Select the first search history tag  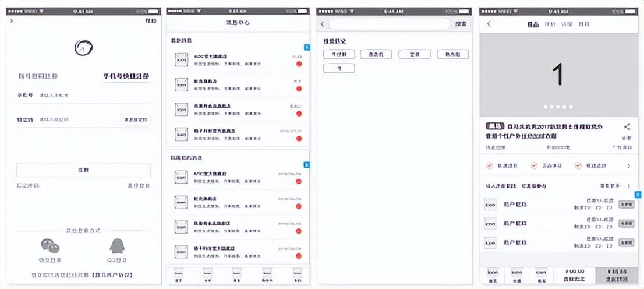coord(339,54)
